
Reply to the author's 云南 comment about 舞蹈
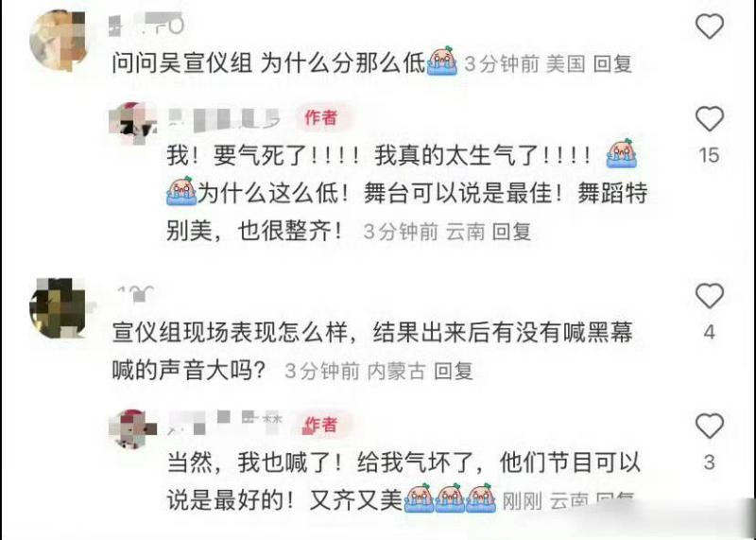click(511, 232)
